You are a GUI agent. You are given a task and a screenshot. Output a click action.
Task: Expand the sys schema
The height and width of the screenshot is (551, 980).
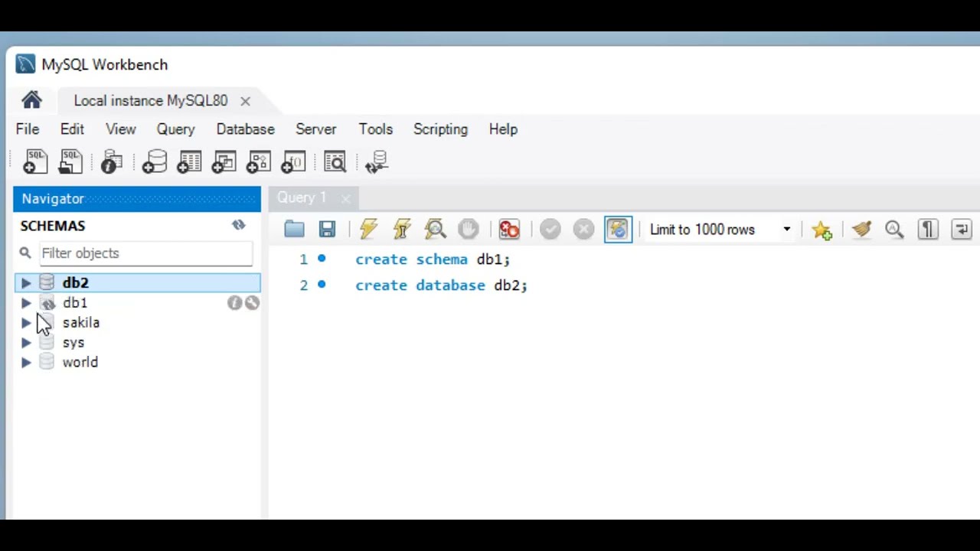[26, 343]
